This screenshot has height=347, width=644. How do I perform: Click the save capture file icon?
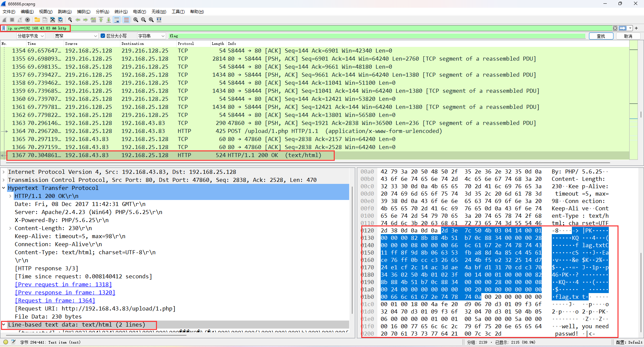coord(45,20)
